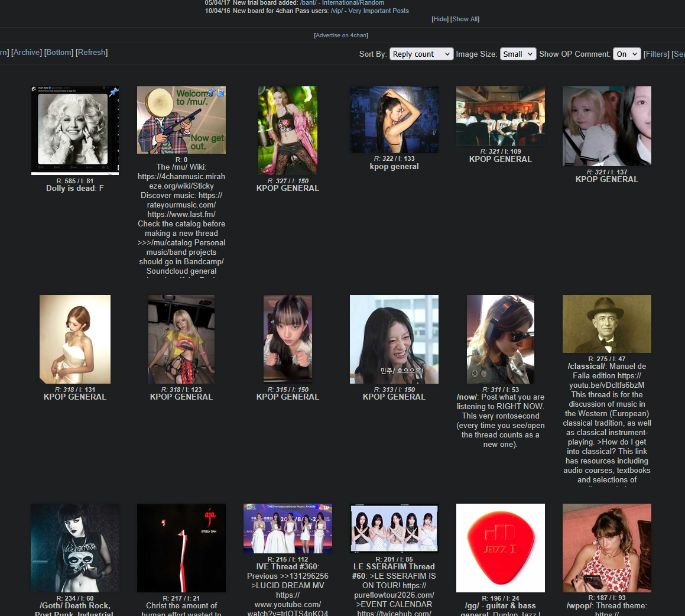
Task: Click 'R: 217 / I: 21' reply count
Action: 181,598
